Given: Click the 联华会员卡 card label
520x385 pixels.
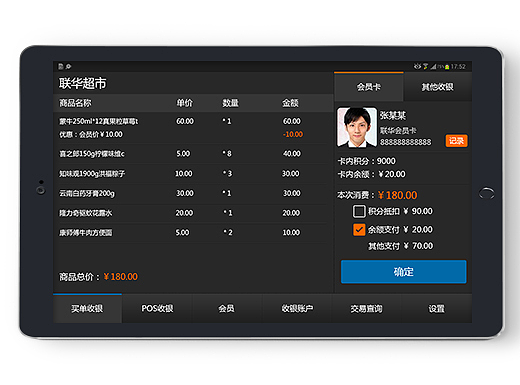Looking at the screenshot, I should (398, 130).
